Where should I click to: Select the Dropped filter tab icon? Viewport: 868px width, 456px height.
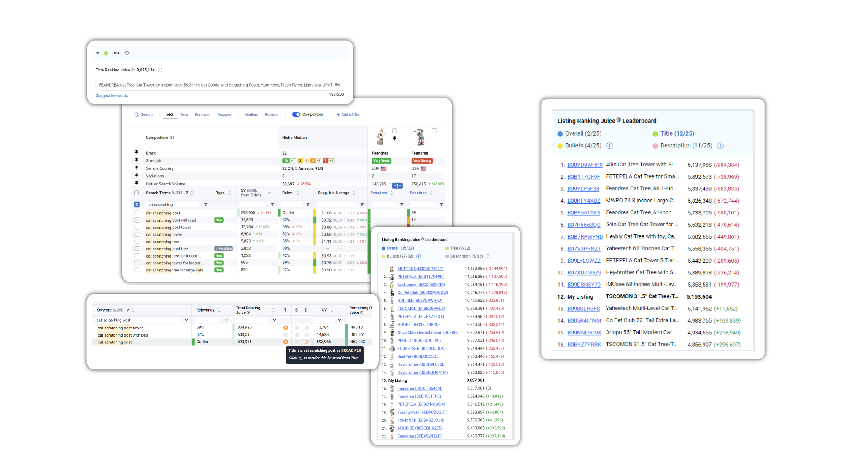tap(223, 115)
